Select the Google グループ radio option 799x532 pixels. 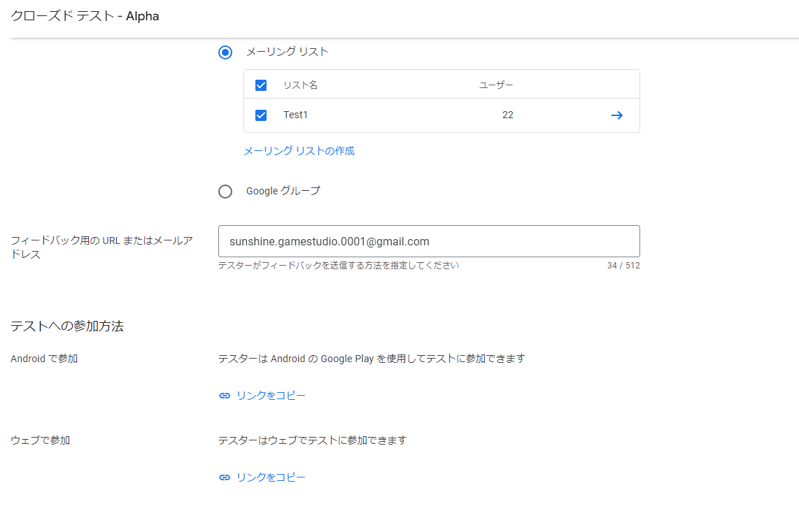(225, 191)
